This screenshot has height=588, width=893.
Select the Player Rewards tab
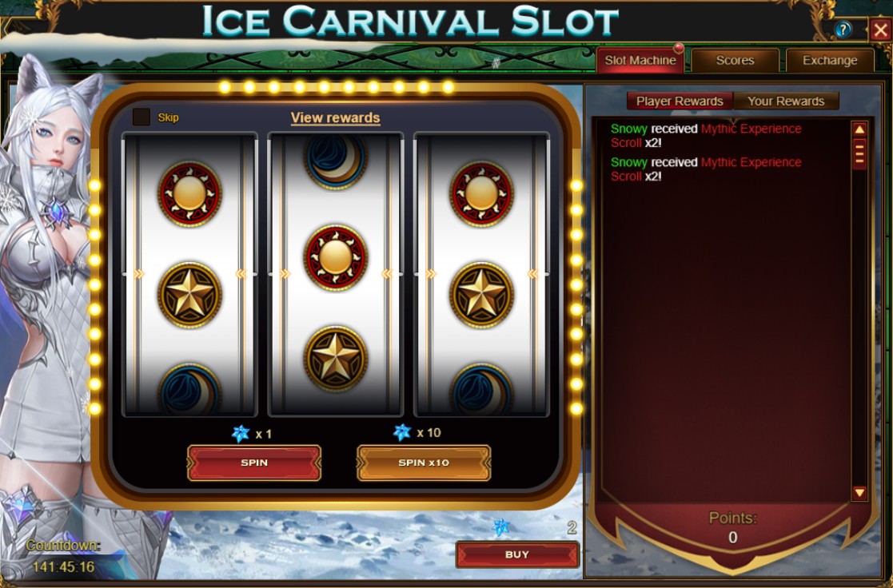tap(680, 101)
